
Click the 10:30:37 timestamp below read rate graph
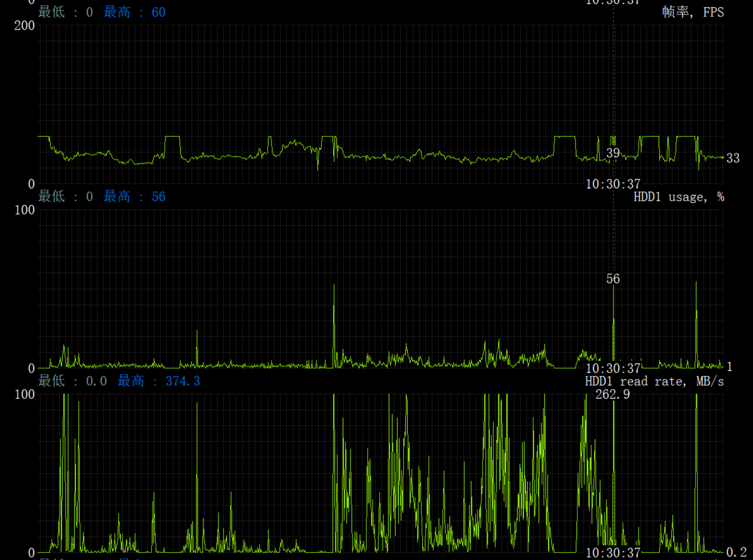tap(613, 553)
